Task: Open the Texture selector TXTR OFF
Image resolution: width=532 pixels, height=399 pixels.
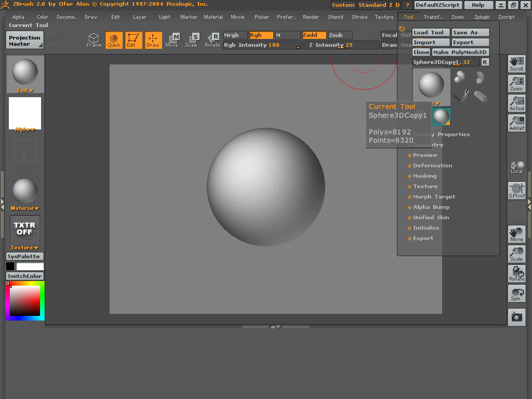Action: pyautogui.click(x=25, y=231)
